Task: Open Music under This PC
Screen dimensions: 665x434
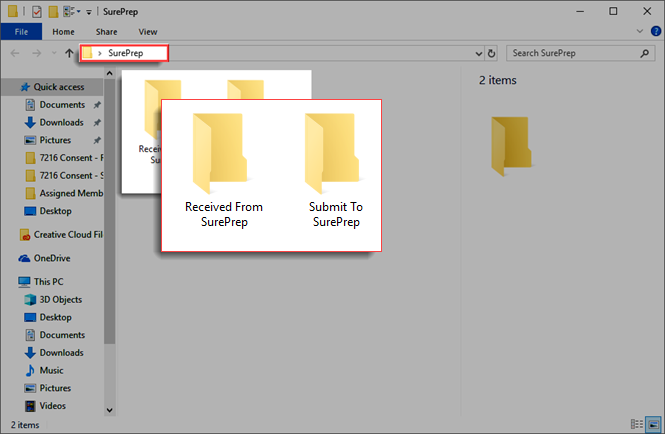Action: point(45,370)
